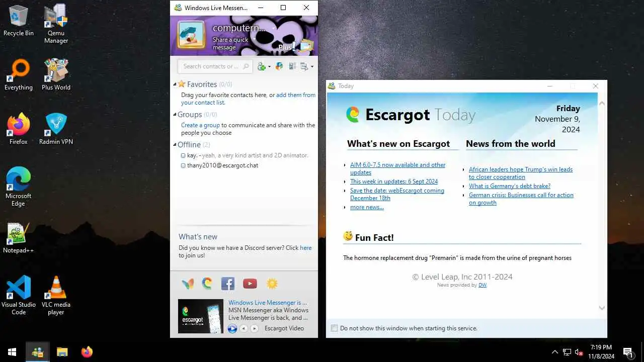Click the 'Share a quick message' field
644x362 pixels.
pyautogui.click(x=231, y=43)
